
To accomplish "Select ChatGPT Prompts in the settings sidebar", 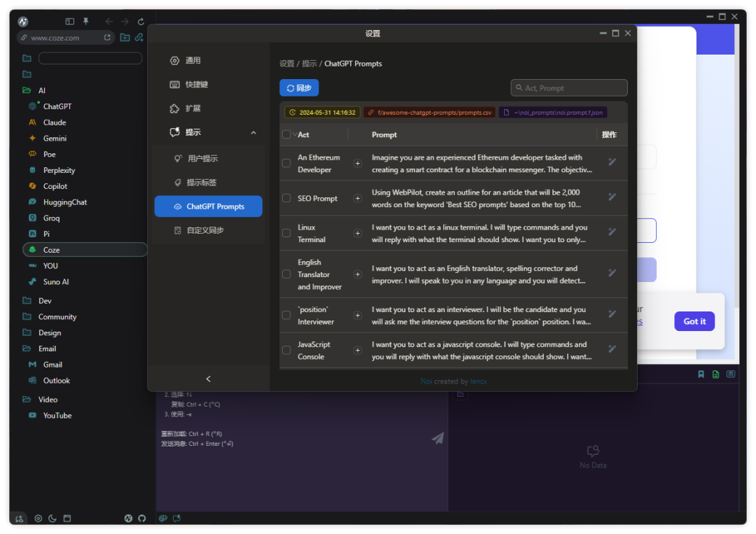I will pos(209,206).
